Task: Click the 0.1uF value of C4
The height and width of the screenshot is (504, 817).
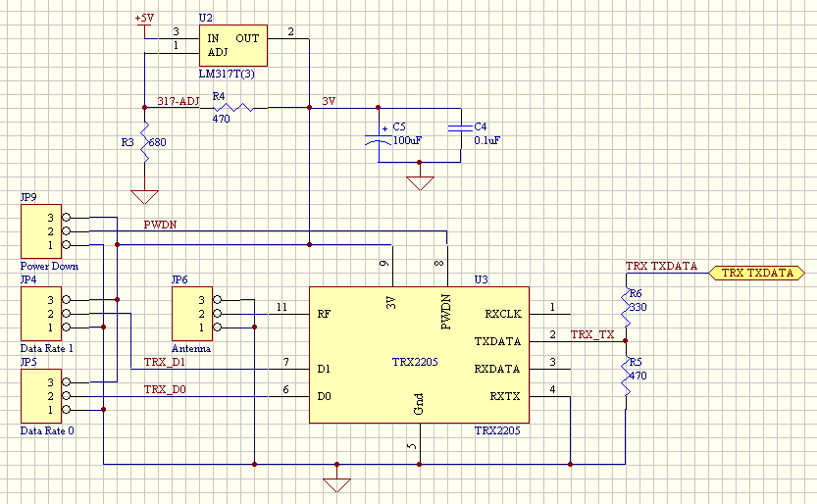Action: coord(486,140)
